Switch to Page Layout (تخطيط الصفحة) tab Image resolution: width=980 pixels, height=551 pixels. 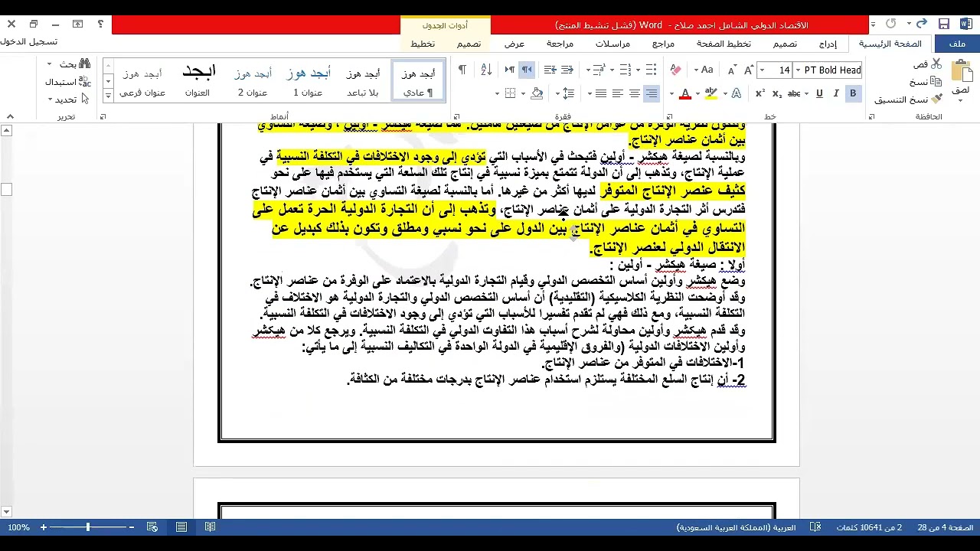click(724, 44)
